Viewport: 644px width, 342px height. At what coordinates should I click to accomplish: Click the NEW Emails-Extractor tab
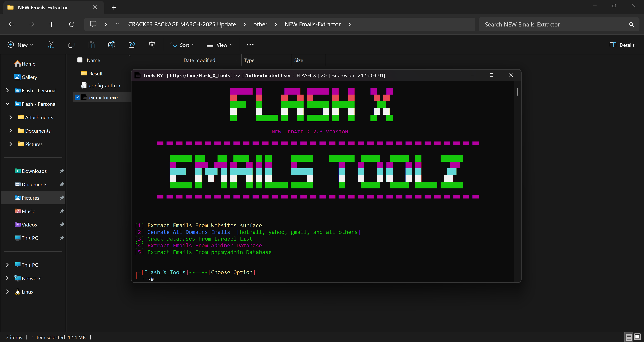point(43,8)
